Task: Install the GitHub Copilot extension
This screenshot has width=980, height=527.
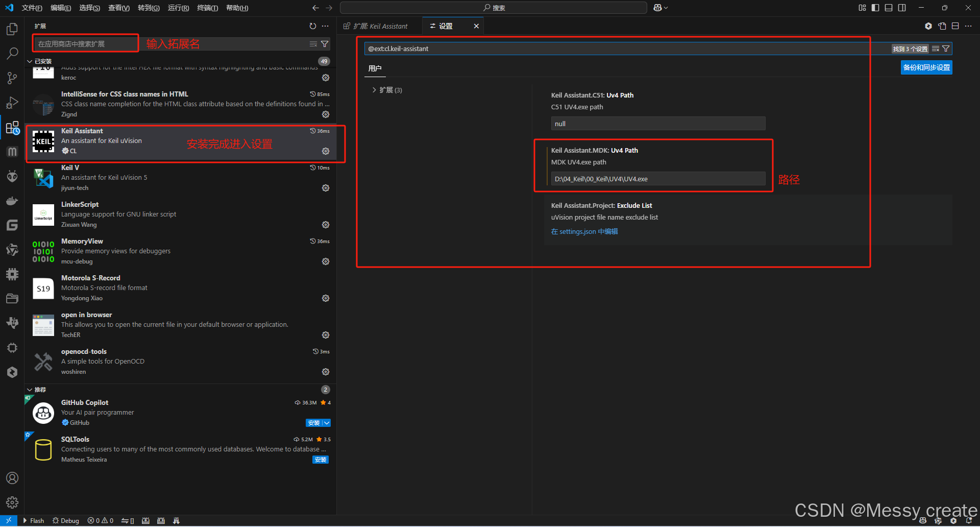Action: [x=313, y=423]
